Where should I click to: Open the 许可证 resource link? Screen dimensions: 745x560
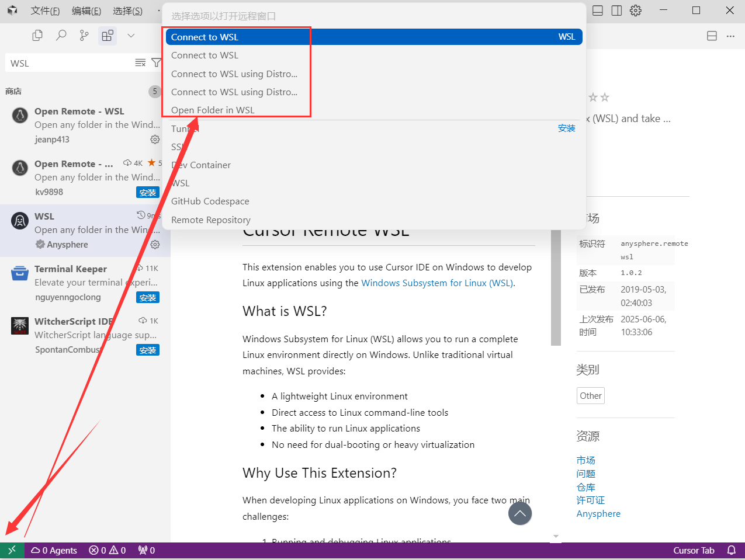coord(591,500)
